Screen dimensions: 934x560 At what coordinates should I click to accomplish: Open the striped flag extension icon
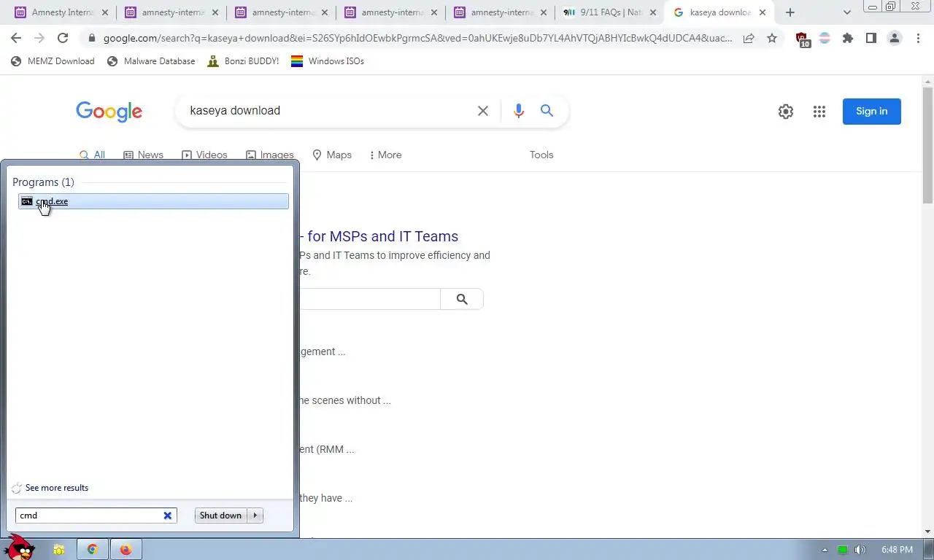pyautogui.click(x=825, y=39)
